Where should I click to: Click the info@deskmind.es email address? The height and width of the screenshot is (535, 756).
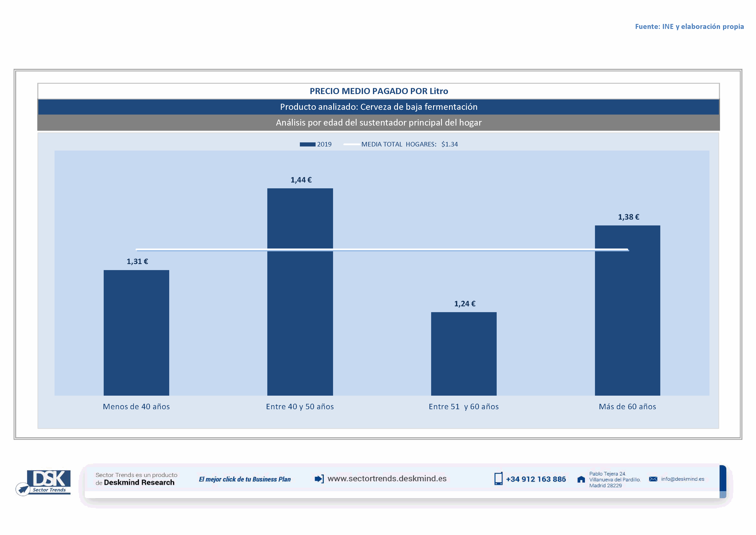pyautogui.click(x=682, y=479)
